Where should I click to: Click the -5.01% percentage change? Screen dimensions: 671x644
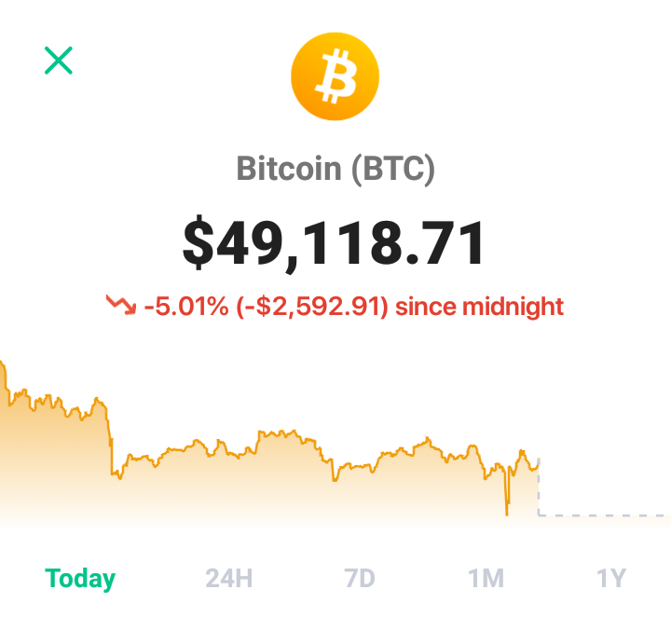pyautogui.click(x=186, y=307)
